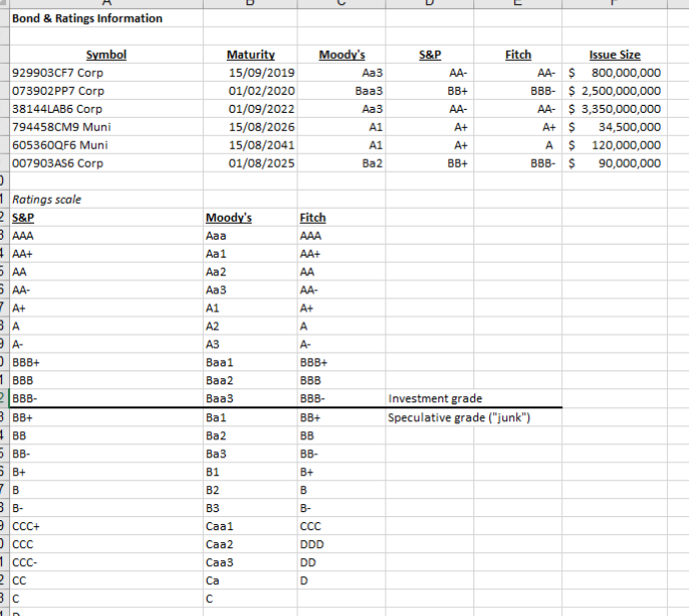Viewport: 689px width, 616px height.
Task: Click the 'Investment grade' label cell
Action: [429, 398]
